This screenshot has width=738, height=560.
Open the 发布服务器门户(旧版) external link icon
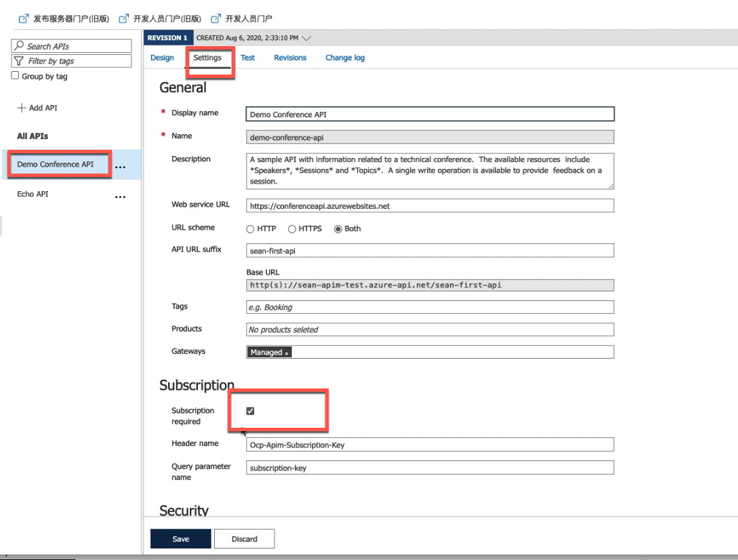[x=24, y=19]
